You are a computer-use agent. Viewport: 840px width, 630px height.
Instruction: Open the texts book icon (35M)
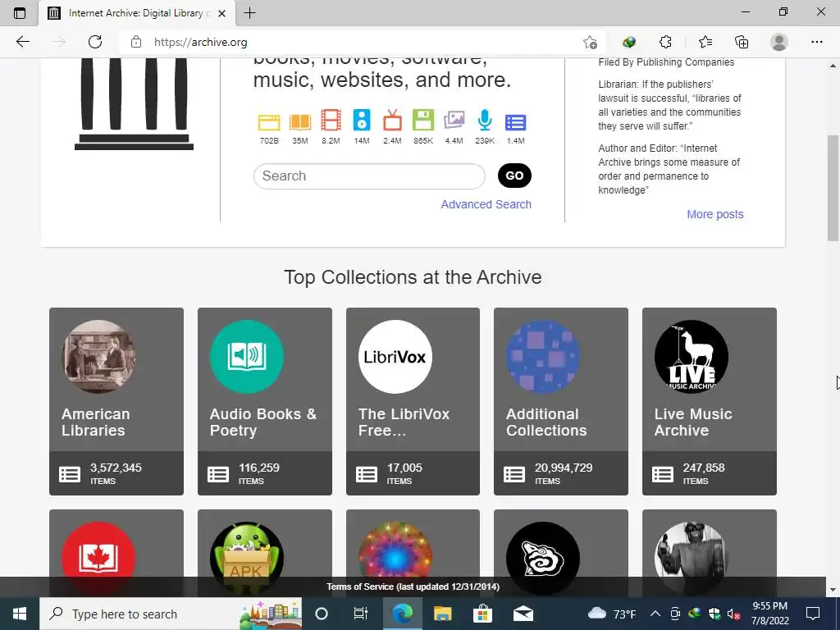(x=300, y=122)
